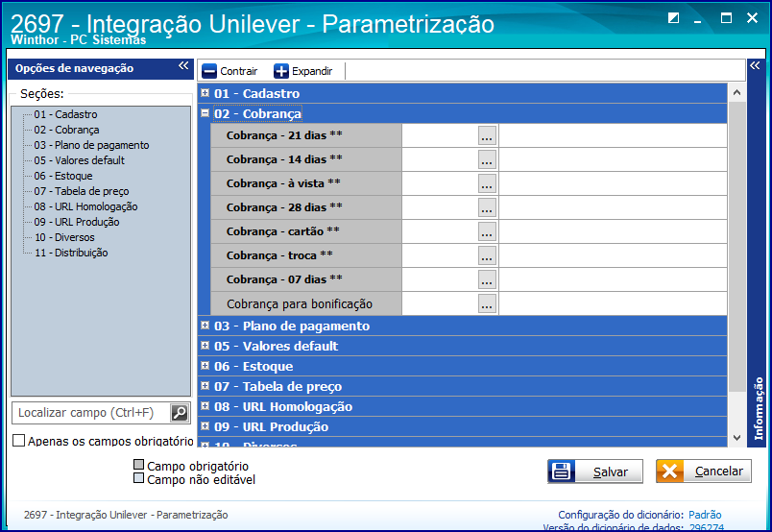Image resolution: width=772 pixels, height=532 pixels.
Task: Open lookup for Cobrança - 07 dias
Action: click(487, 279)
